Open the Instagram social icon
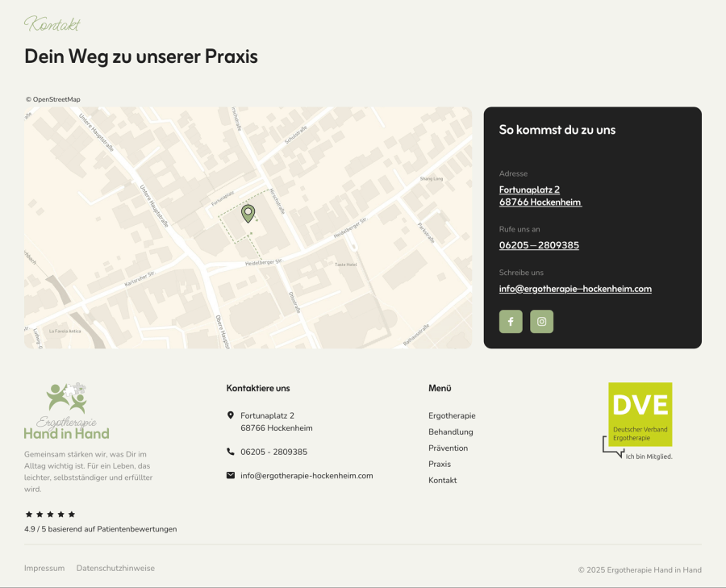The width and height of the screenshot is (726, 588). pos(542,321)
